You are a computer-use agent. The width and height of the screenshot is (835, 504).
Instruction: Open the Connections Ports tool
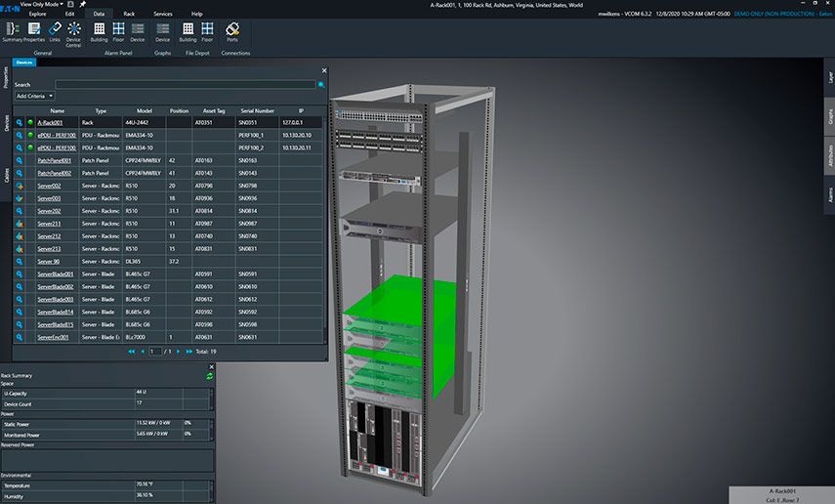coord(232,32)
